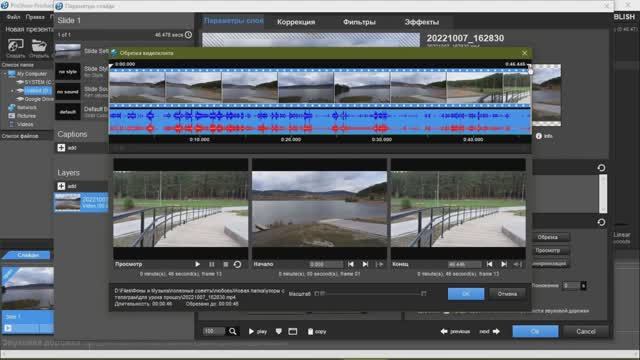640x360 pixels.
Task: Click the Просмотр button in the right panel
Action: point(550,251)
